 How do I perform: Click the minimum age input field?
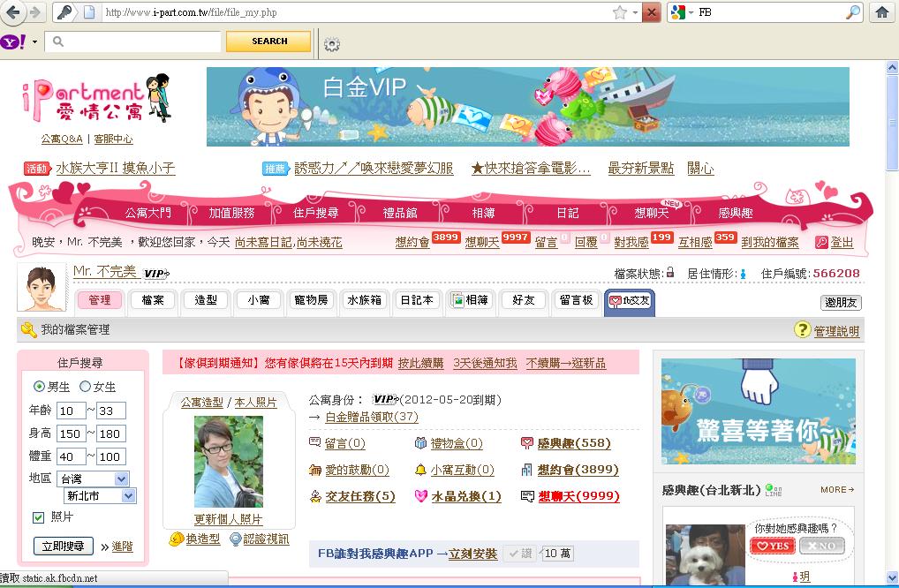click(x=70, y=411)
